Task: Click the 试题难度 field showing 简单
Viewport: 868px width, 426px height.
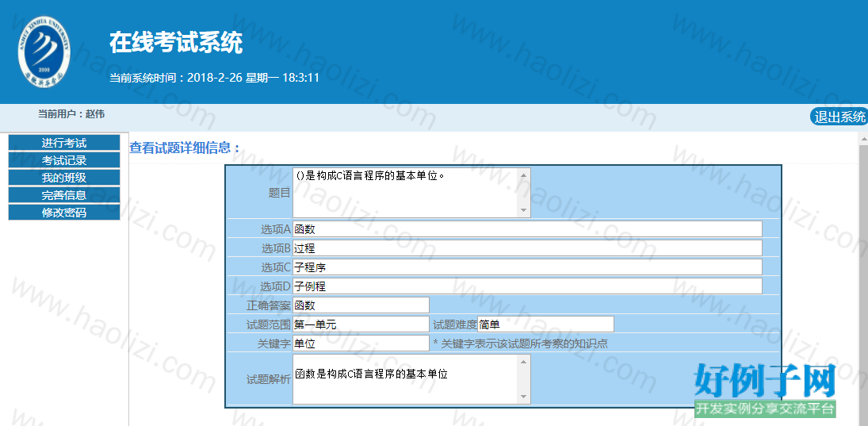Action: [x=545, y=324]
